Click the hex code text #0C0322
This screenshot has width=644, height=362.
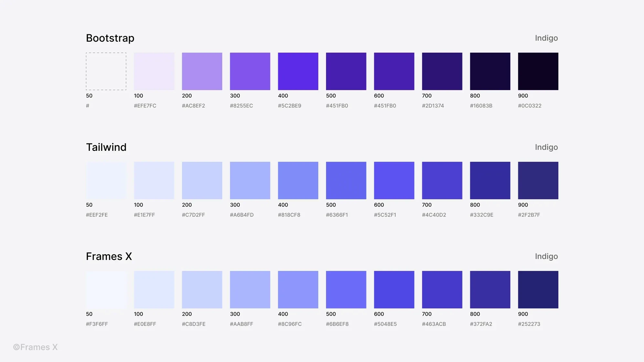(530, 106)
